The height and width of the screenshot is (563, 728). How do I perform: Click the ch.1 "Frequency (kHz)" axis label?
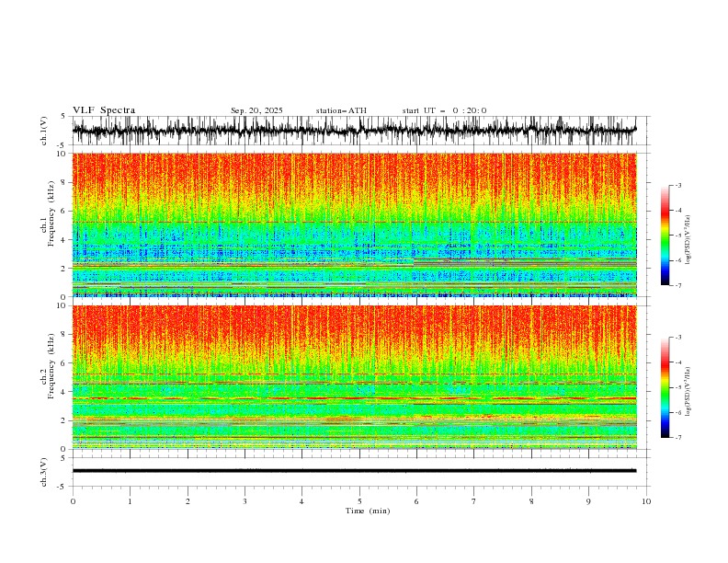tap(51, 212)
